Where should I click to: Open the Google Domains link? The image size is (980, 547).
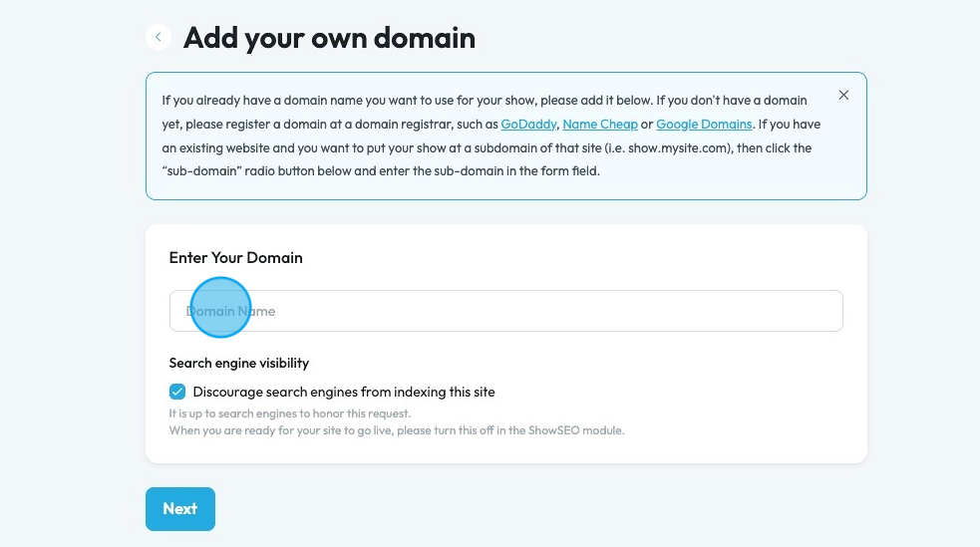click(704, 125)
